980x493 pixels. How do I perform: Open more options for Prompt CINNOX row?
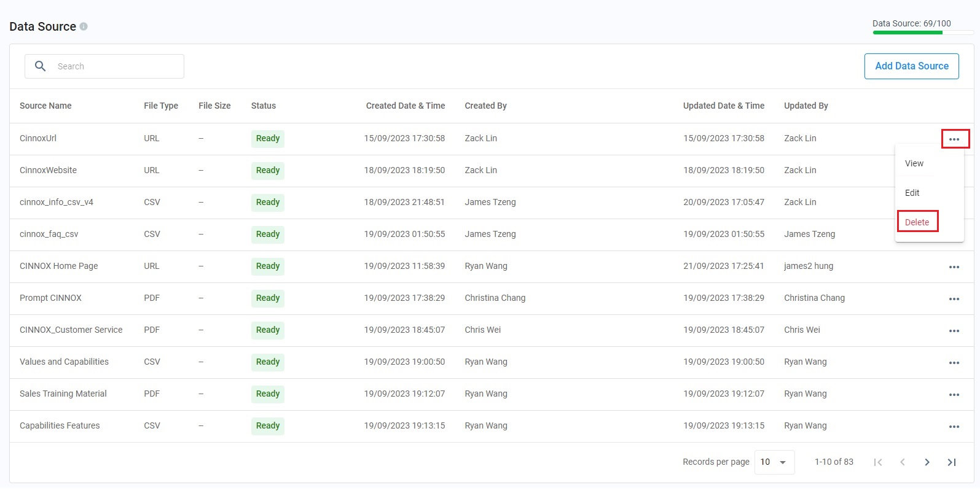click(x=954, y=299)
